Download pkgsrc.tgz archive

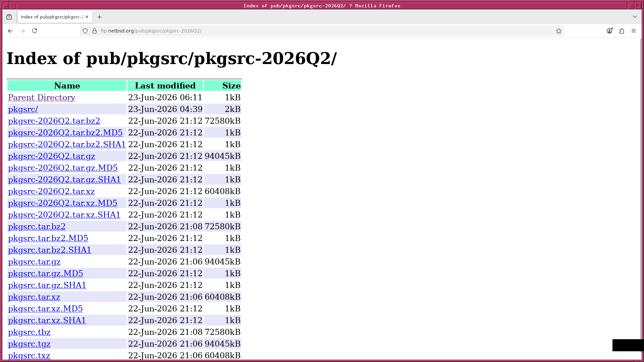[x=29, y=344]
